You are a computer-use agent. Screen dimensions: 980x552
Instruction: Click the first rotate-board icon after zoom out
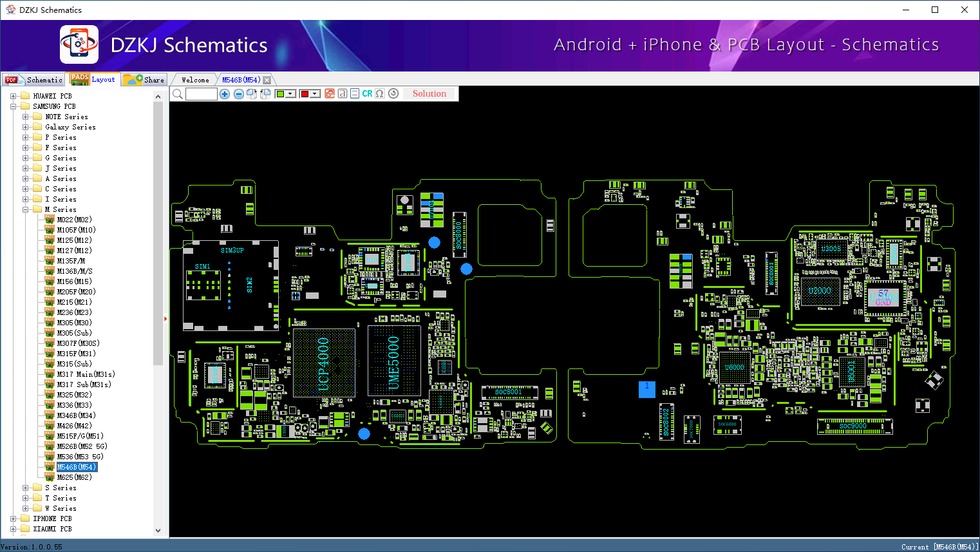tap(252, 94)
